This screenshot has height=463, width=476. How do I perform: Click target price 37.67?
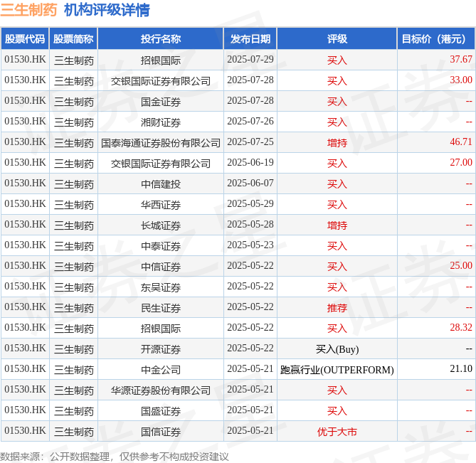tap(461, 59)
